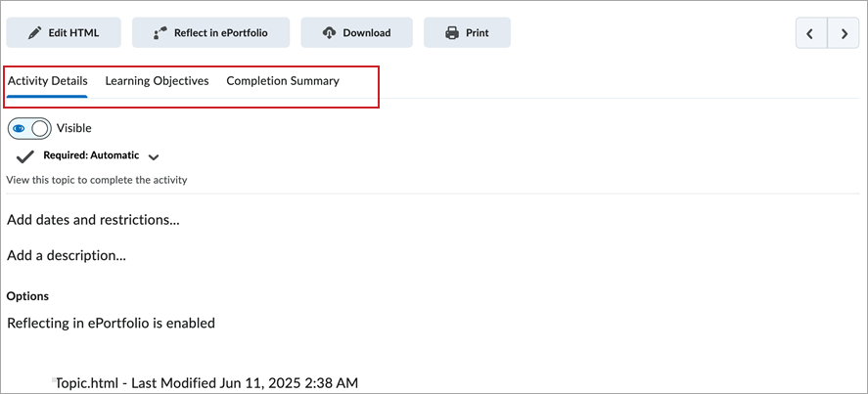
Task: Click the pencil icon on Edit HTML
Action: coord(35,33)
